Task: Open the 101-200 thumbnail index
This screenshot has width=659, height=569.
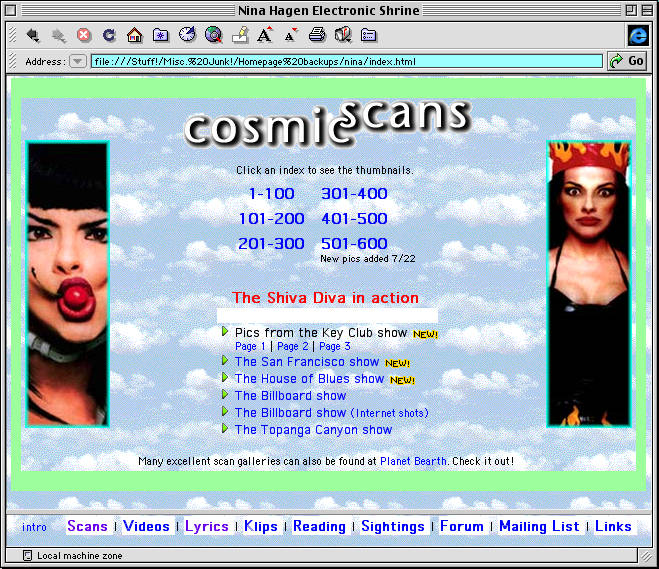Action: (x=271, y=219)
